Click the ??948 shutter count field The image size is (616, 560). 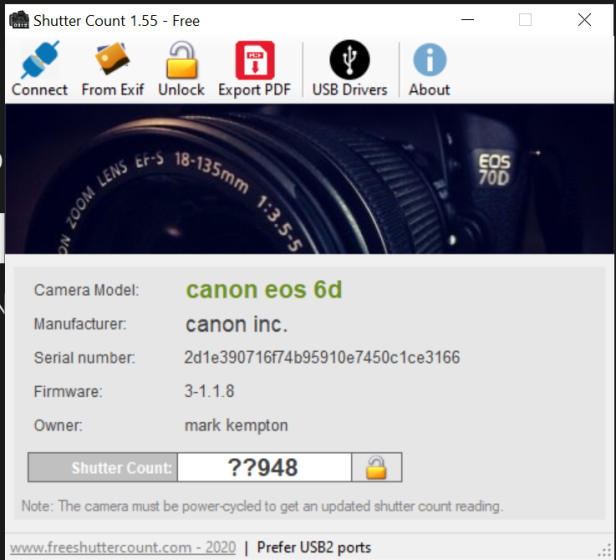[x=264, y=467]
